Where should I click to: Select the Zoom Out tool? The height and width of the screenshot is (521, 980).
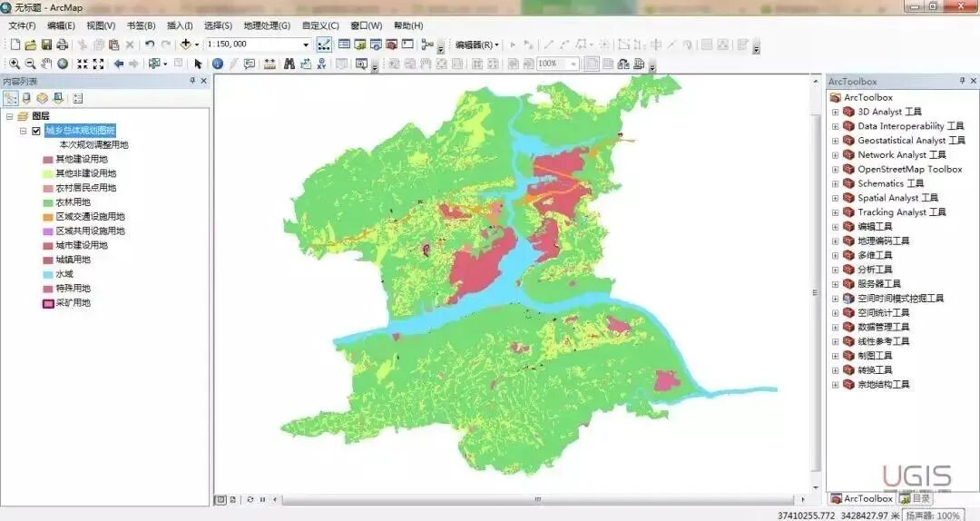[30, 64]
